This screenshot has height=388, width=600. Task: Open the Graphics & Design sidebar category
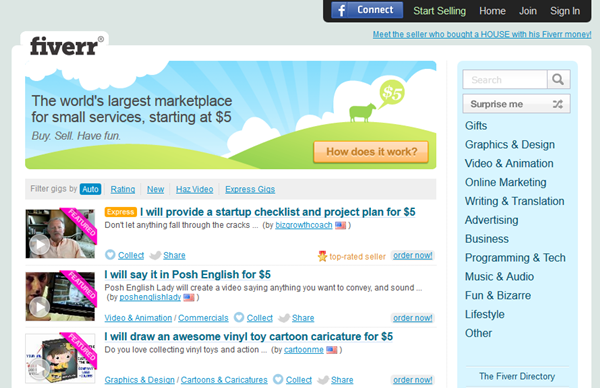tap(510, 144)
